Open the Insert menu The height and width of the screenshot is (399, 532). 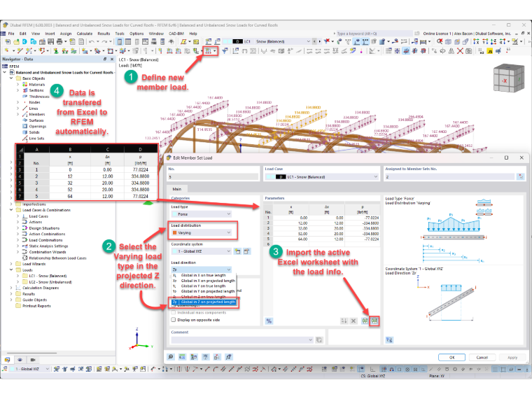[x=50, y=34]
